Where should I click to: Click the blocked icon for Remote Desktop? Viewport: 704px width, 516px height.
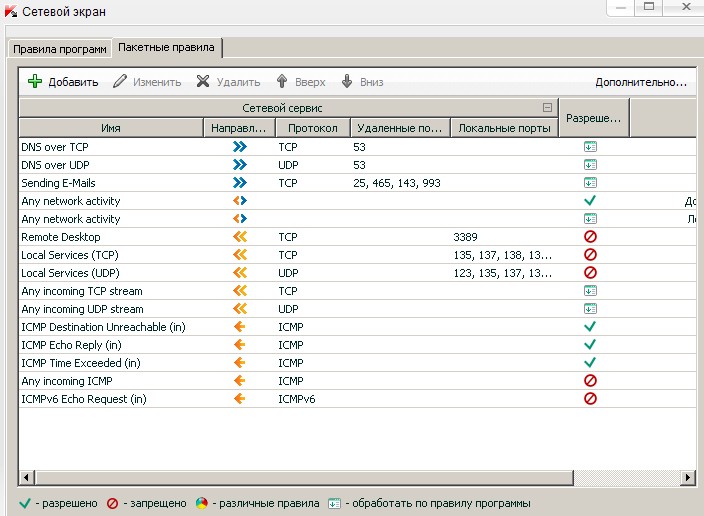tap(590, 237)
